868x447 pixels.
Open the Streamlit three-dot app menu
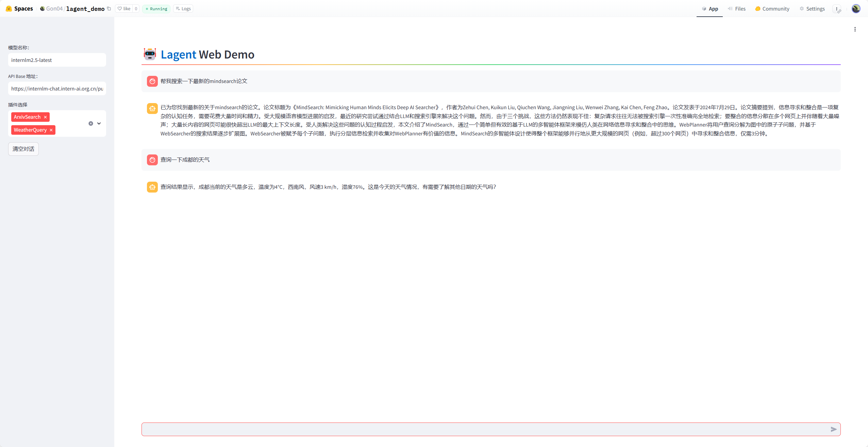pyautogui.click(x=855, y=29)
